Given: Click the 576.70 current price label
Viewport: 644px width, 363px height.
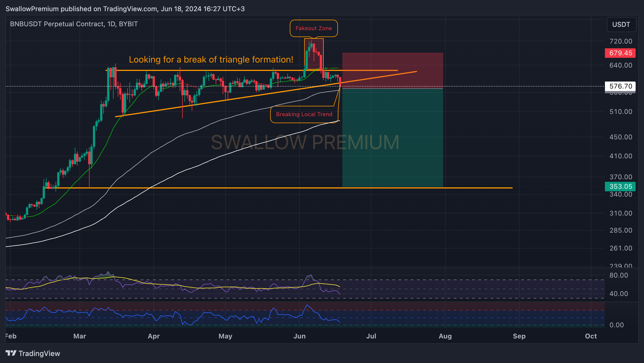Looking at the screenshot, I should coord(620,86).
